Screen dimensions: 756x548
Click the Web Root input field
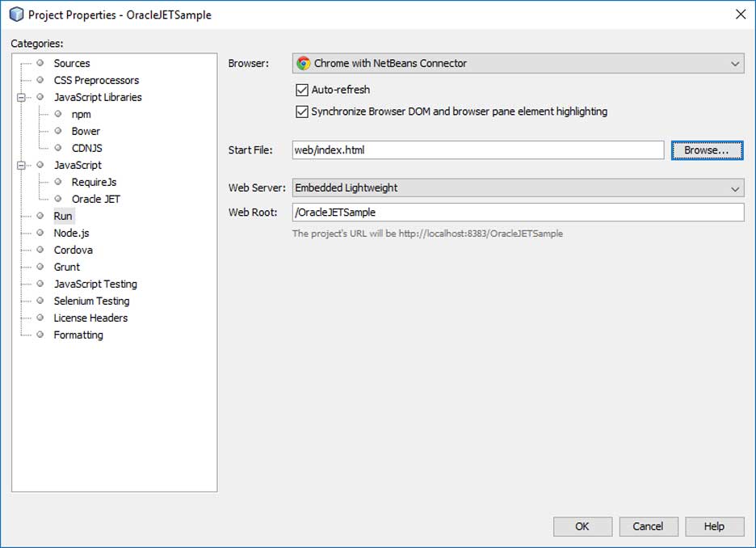click(517, 212)
